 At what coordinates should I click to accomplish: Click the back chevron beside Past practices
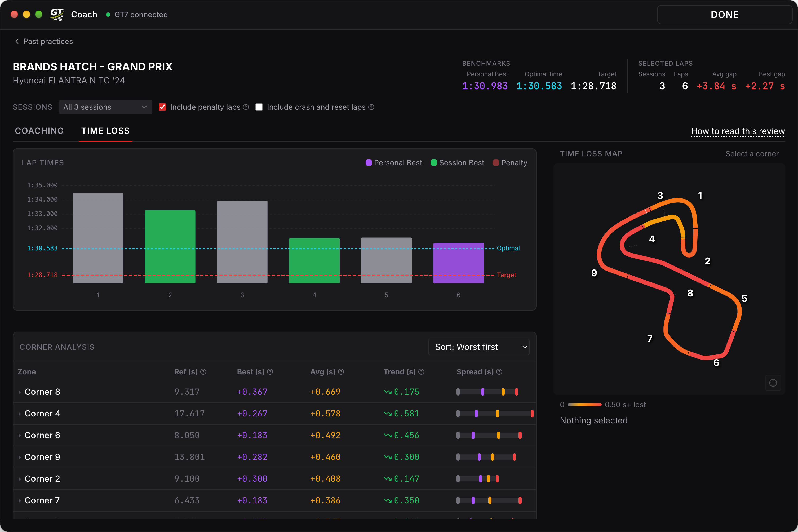click(x=17, y=41)
